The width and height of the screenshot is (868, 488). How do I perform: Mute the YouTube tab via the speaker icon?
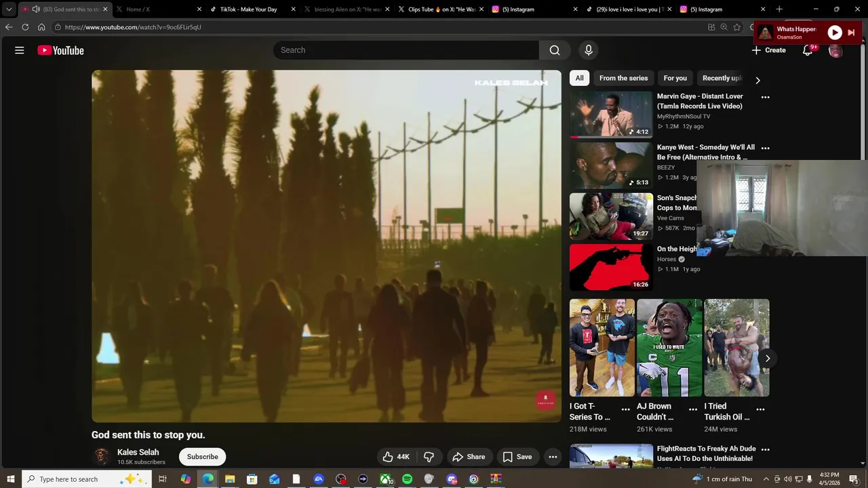click(x=36, y=9)
